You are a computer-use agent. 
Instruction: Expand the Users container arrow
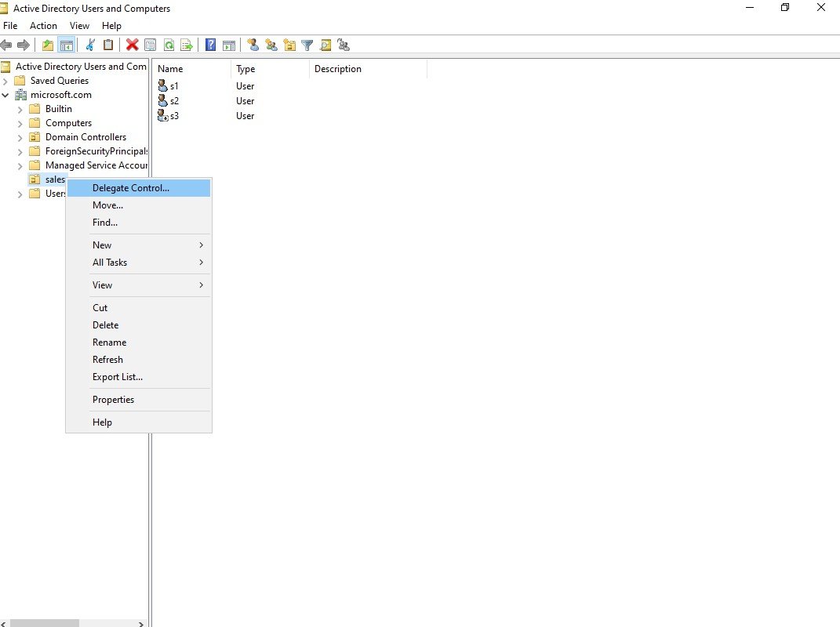click(20, 194)
